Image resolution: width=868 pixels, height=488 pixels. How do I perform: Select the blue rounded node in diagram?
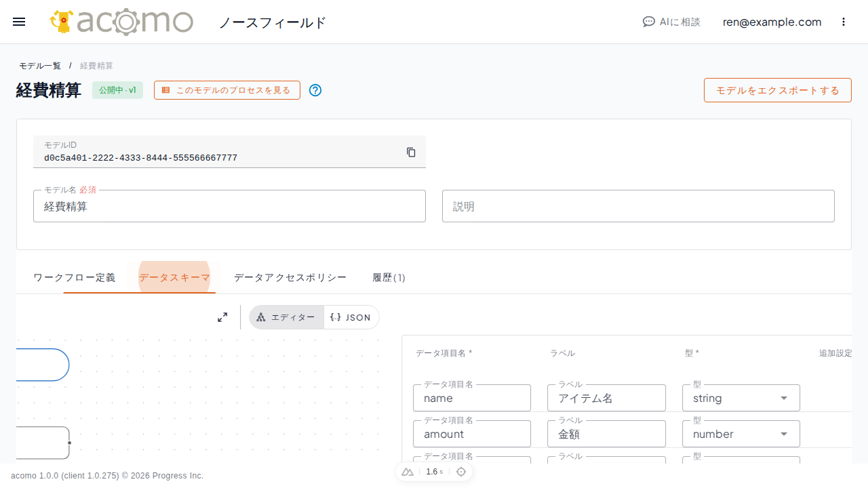(x=43, y=365)
